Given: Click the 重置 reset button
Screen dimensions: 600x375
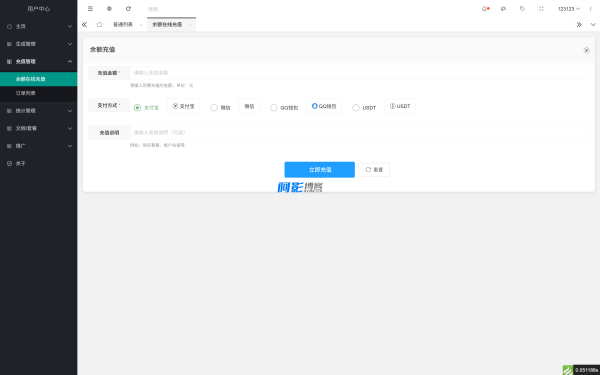Looking at the screenshot, I should point(374,170).
